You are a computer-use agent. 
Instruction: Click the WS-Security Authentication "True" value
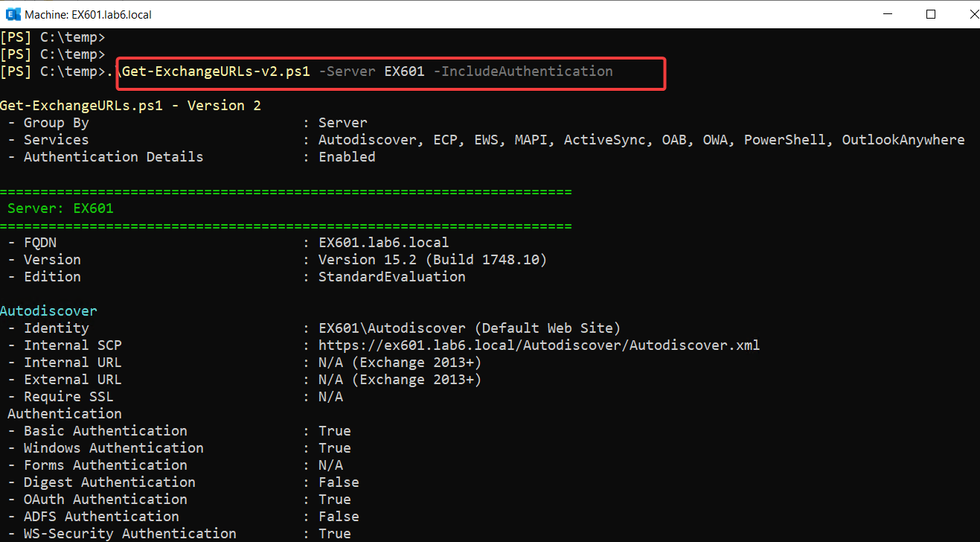(x=335, y=534)
